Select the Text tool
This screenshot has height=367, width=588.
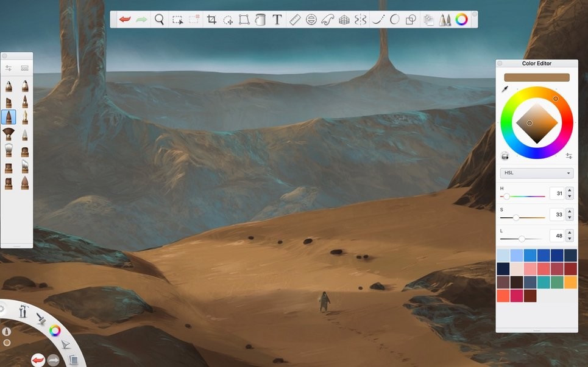tap(276, 19)
